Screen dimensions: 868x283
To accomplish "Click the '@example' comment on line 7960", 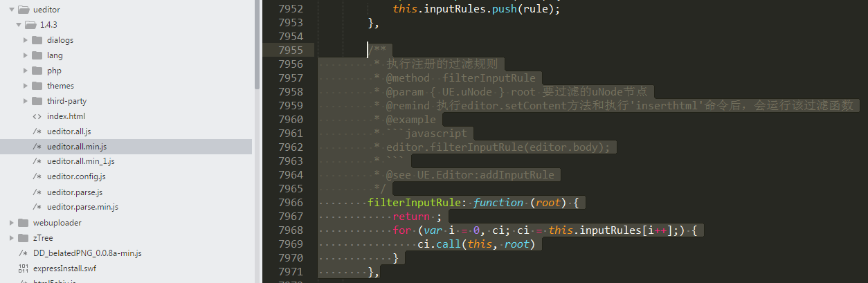I will click(411, 119).
